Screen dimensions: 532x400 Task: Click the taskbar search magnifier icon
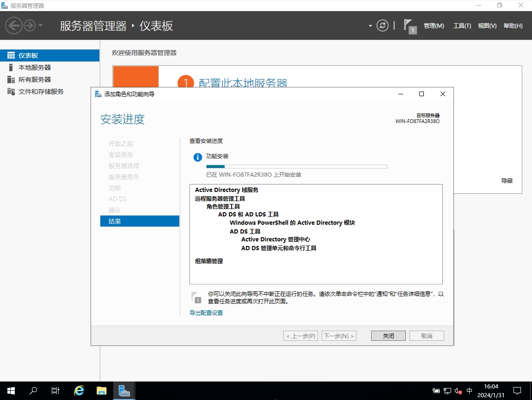(x=33, y=391)
